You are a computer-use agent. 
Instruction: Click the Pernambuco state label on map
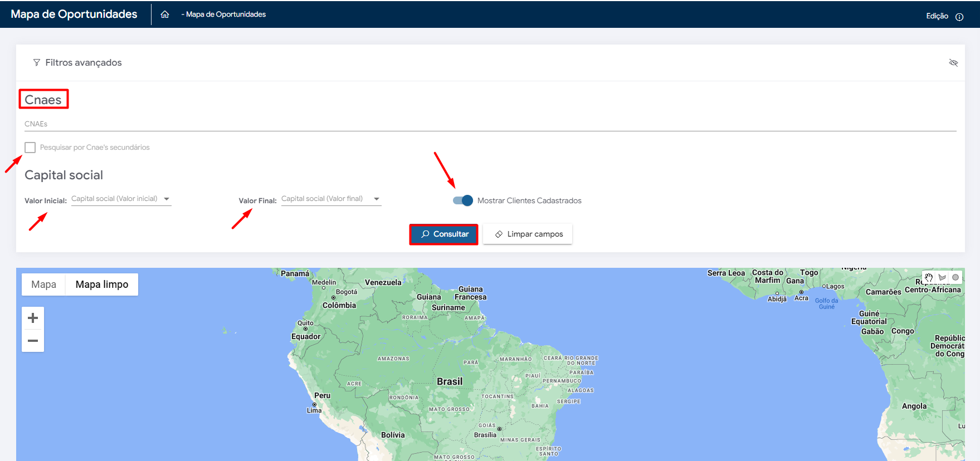pyautogui.click(x=562, y=381)
